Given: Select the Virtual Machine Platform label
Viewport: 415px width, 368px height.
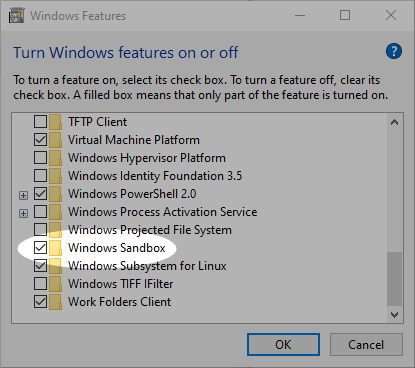Looking at the screenshot, I should (134, 140).
